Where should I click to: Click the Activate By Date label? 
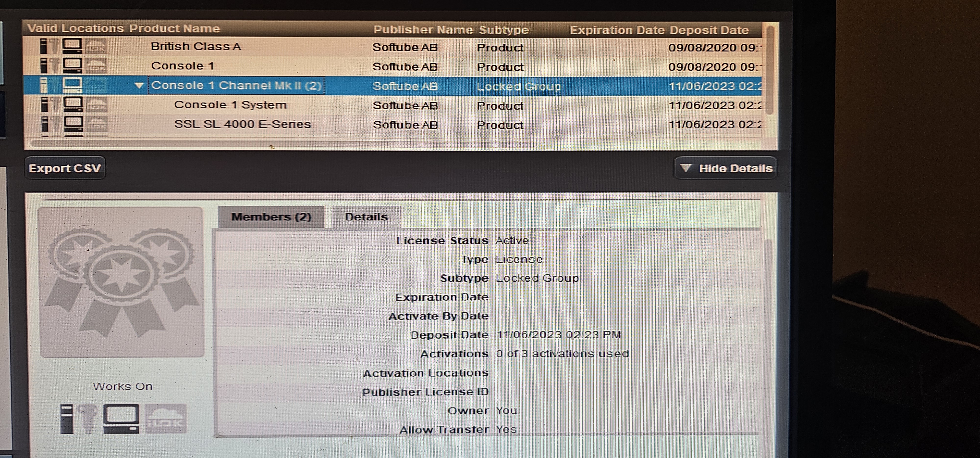point(438,316)
